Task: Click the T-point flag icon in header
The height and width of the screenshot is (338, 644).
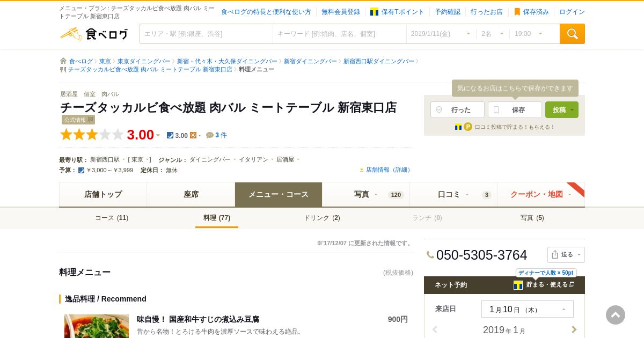Action: pos(374,12)
